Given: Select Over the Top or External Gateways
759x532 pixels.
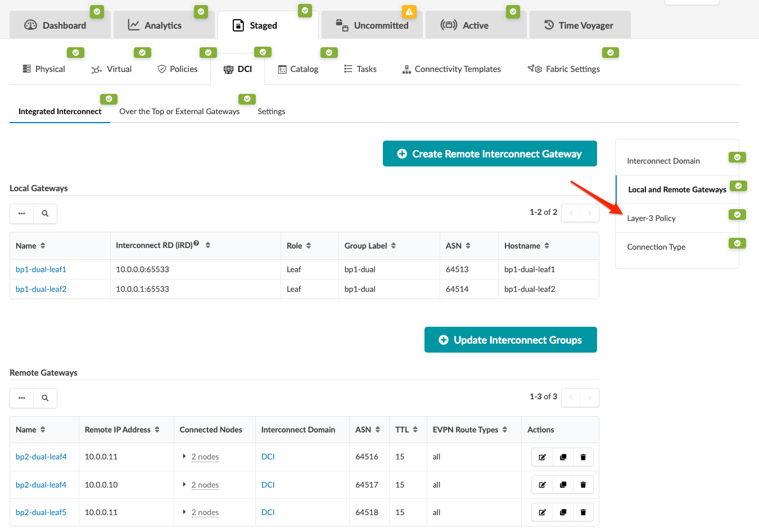Looking at the screenshot, I should [x=179, y=111].
